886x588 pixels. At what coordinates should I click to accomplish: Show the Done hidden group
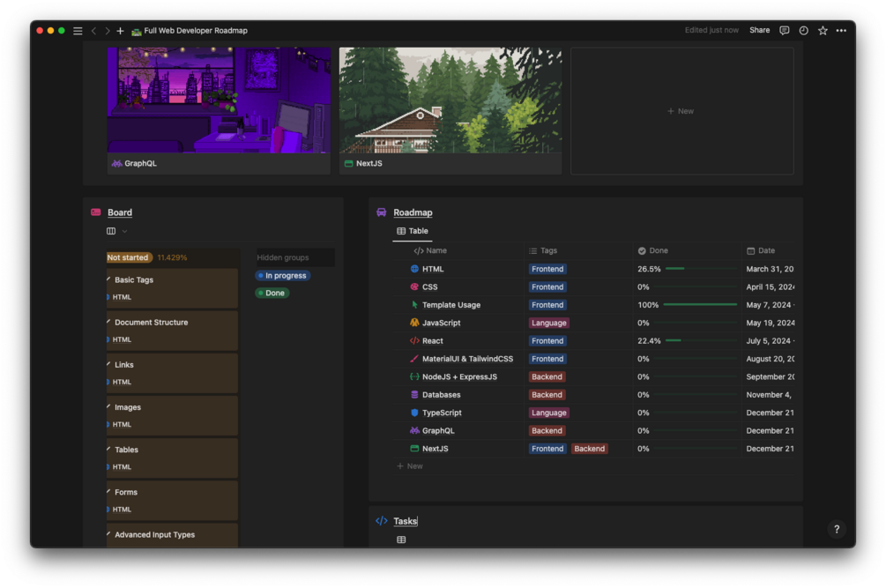coord(272,294)
